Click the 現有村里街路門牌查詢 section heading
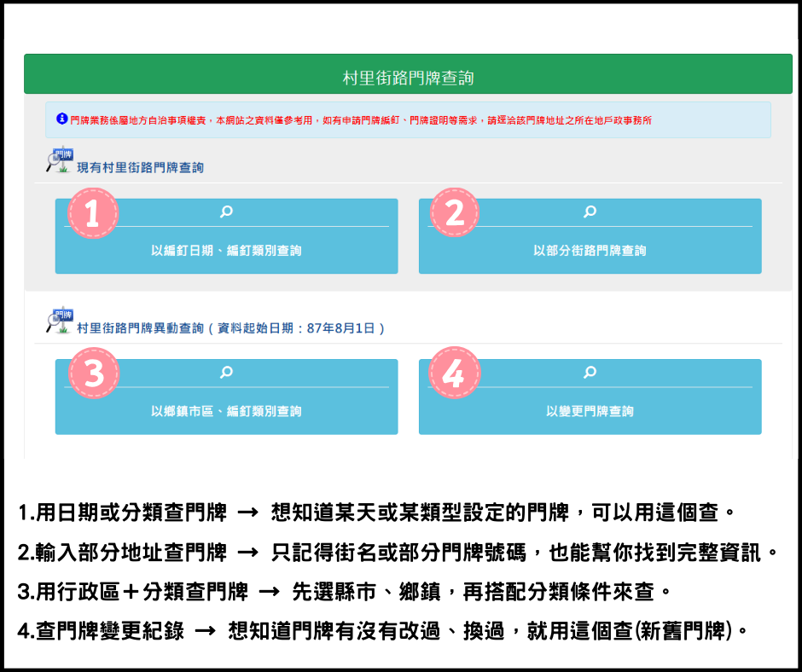 (x=141, y=167)
